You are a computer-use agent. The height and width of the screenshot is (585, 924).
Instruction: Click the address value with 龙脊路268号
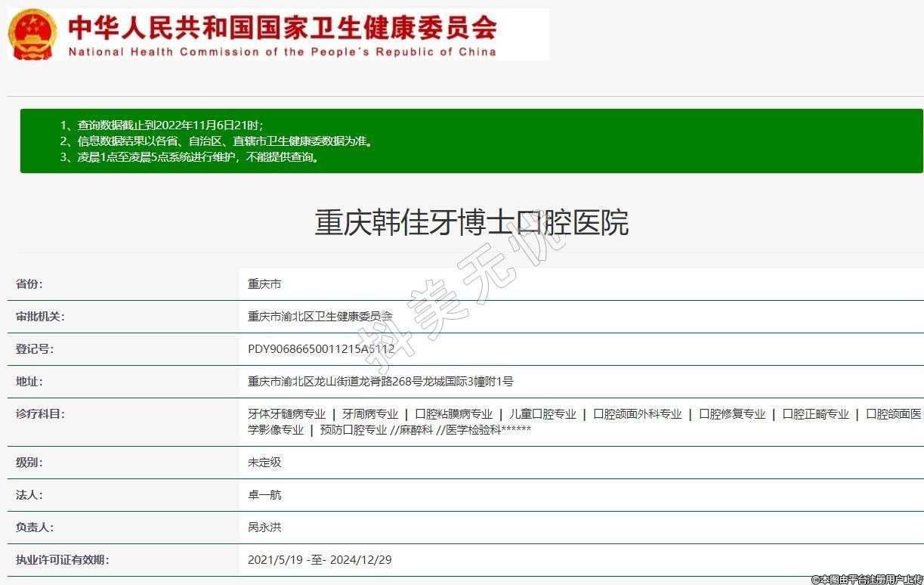pos(380,382)
